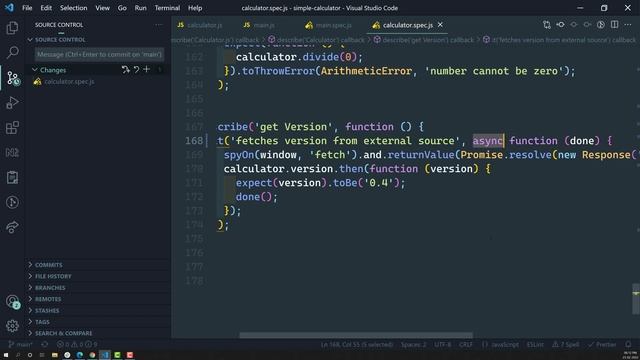This screenshot has height=360, width=640.
Task: Open the Extensions view
Action: pyautogui.click(x=12, y=128)
